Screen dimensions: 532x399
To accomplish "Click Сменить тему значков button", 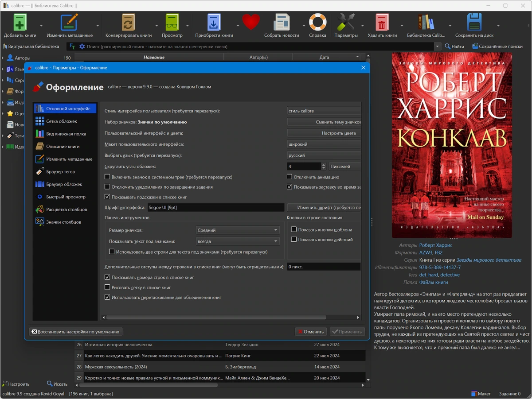I will 324,122.
